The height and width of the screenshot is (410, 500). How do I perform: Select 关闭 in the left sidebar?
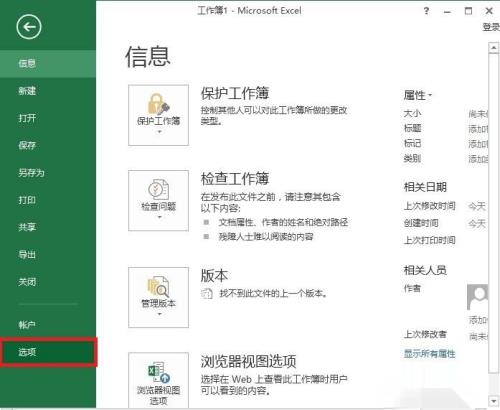coord(48,282)
